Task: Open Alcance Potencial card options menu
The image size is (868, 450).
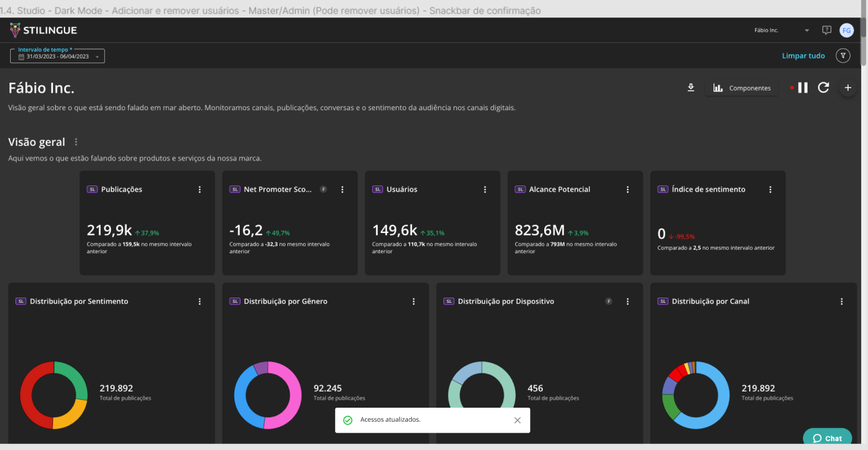Action: [627, 189]
